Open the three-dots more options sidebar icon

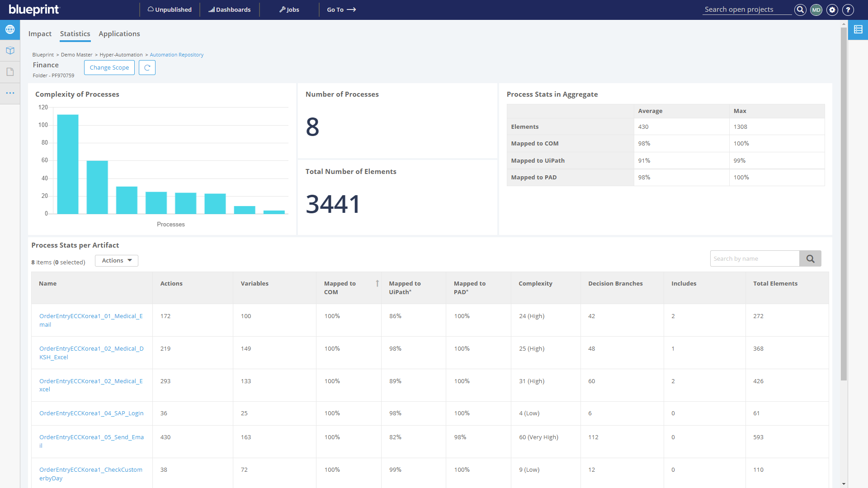click(10, 93)
